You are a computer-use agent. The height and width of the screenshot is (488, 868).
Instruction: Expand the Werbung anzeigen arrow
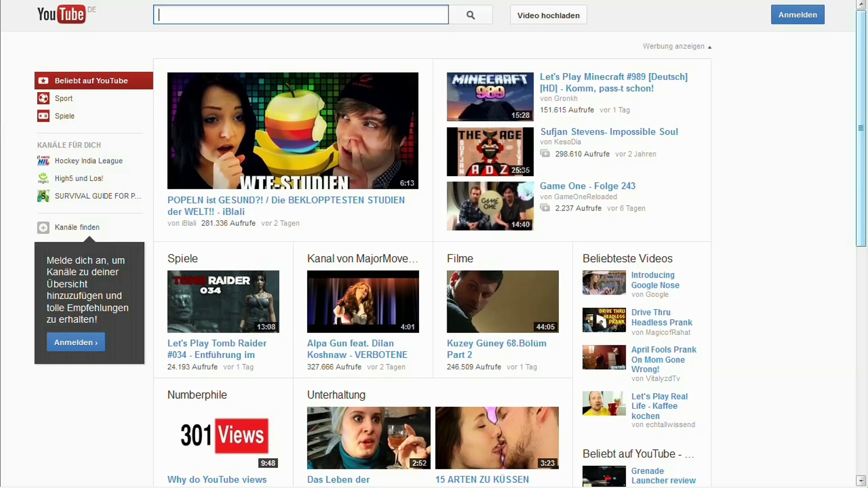click(x=709, y=47)
